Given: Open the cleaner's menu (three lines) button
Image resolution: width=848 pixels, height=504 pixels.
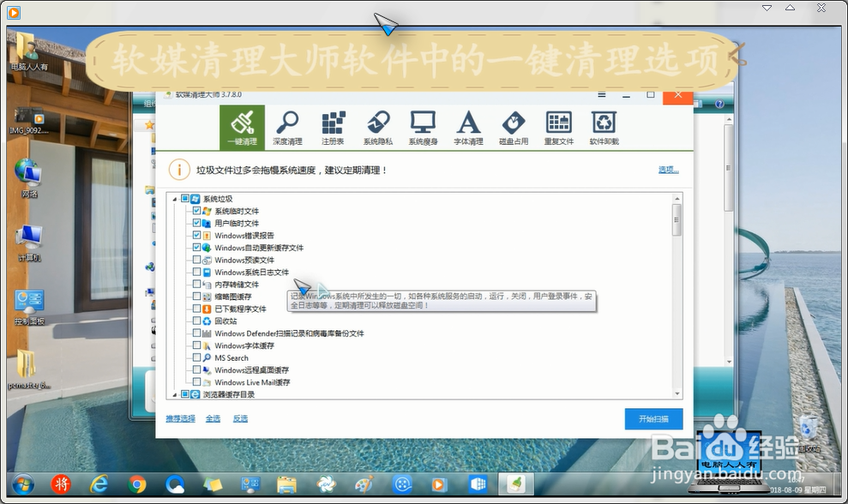Looking at the screenshot, I should (601, 95).
